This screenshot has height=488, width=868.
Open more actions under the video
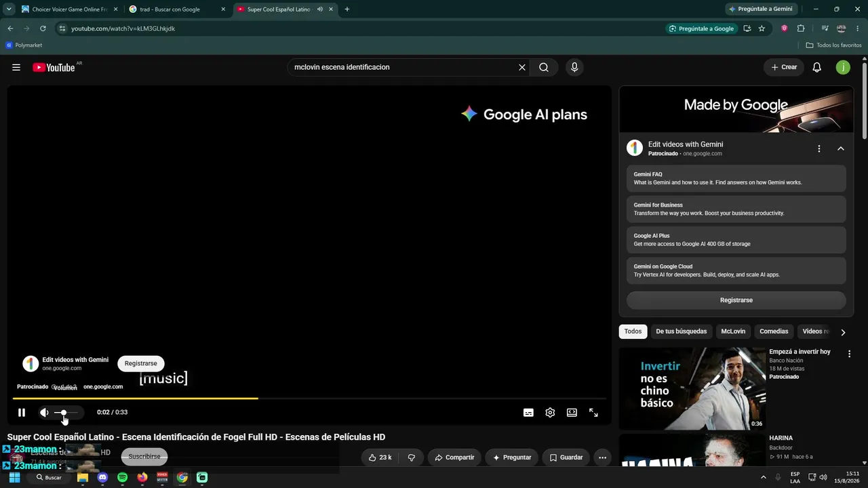coord(602,457)
